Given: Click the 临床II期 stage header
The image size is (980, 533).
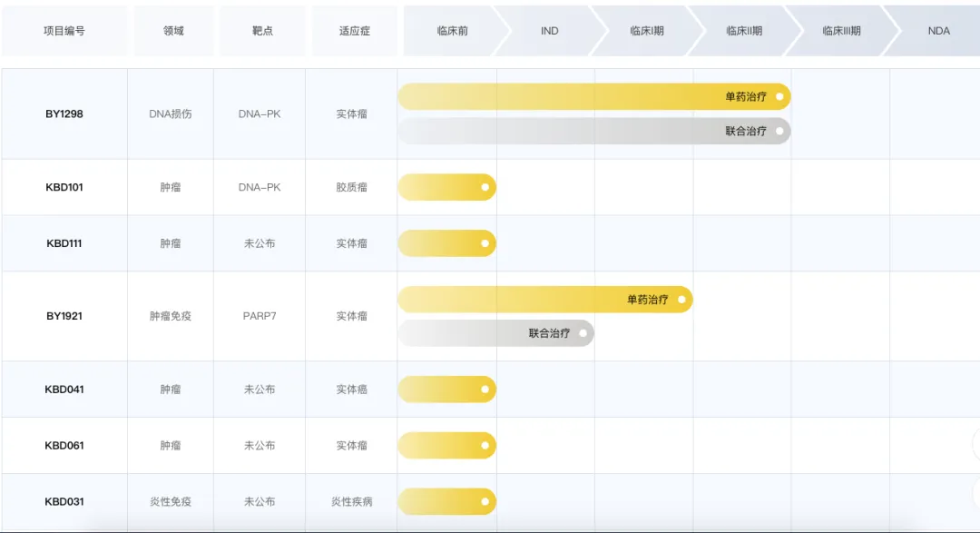Looking at the screenshot, I should point(744,31).
